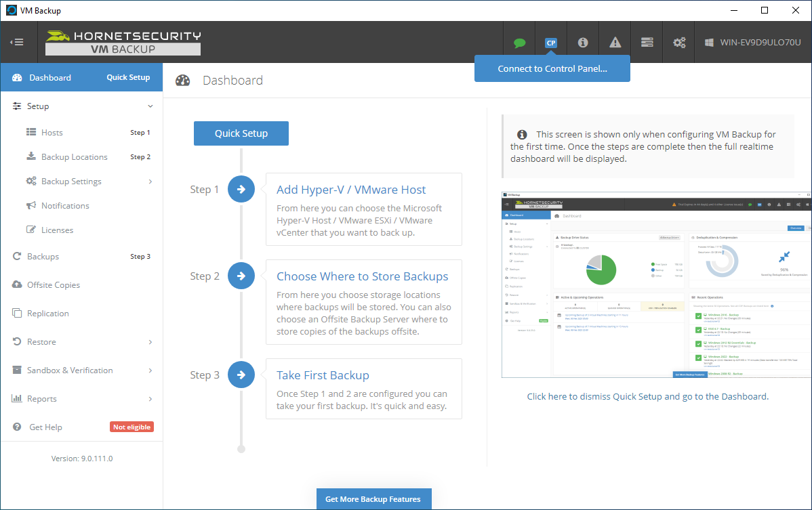The width and height of the screenshot is (812, 510).
Task: Open the settings gears icon in header
Action: pos(679,43)
